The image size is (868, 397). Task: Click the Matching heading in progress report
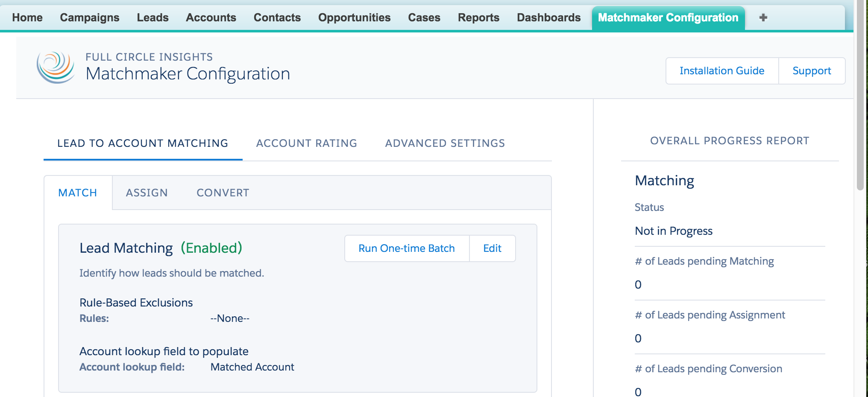[665, 181]
